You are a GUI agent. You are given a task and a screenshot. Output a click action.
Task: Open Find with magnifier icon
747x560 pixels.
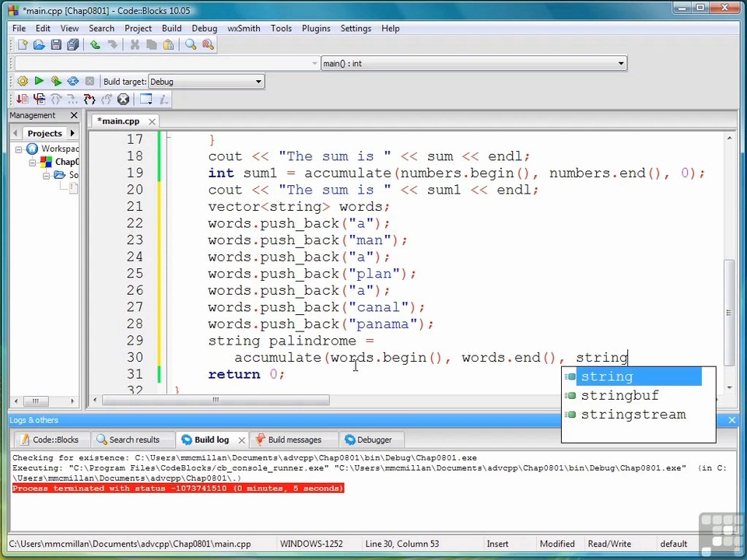pos(191,45)
